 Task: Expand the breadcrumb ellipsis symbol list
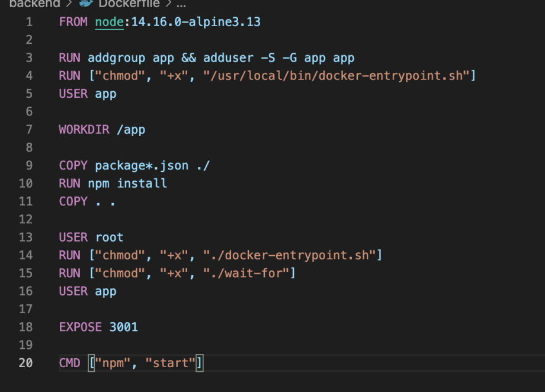coord(181,4)
